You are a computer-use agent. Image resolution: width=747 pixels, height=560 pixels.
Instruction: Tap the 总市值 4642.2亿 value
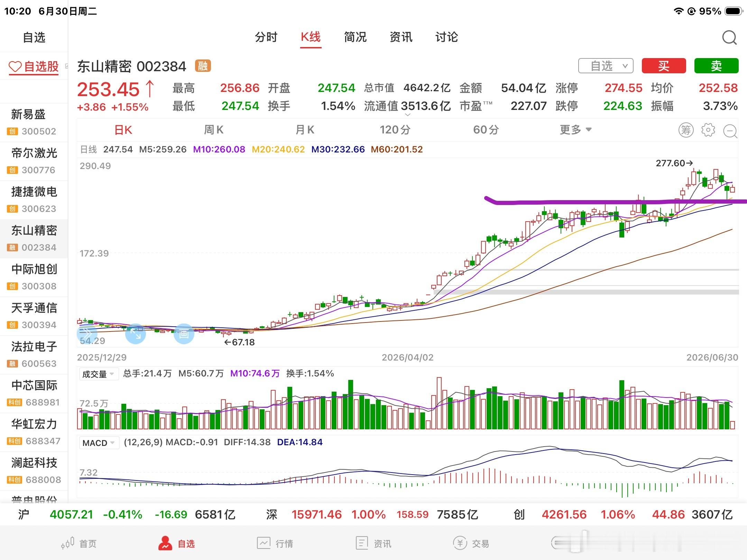(x=427, y=88)
